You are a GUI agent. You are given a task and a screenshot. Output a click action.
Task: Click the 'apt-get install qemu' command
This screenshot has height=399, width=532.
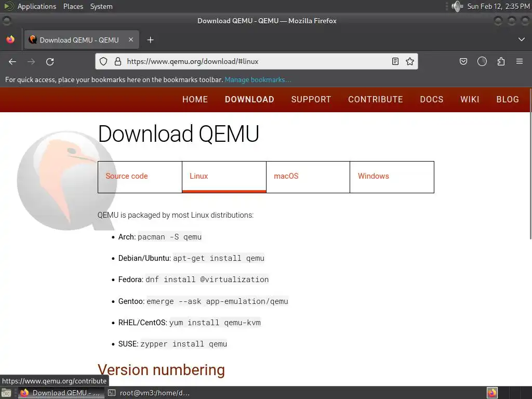pyautogui.click(x=219, y=258)
